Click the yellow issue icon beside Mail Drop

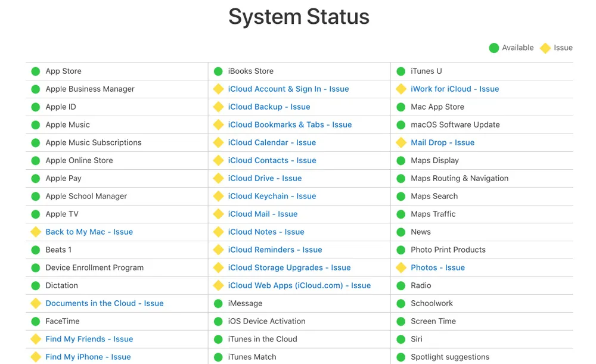click(401, 142)
